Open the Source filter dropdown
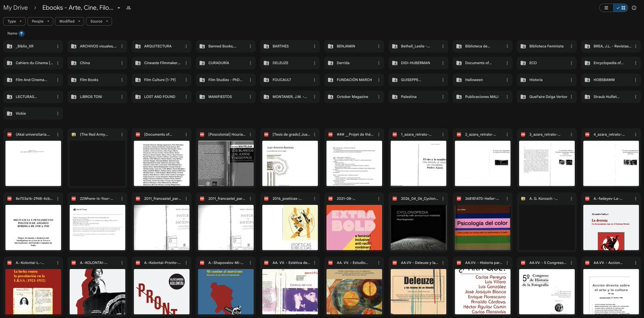The width and height of the screenshot is (644, 318). click(99, 21)
